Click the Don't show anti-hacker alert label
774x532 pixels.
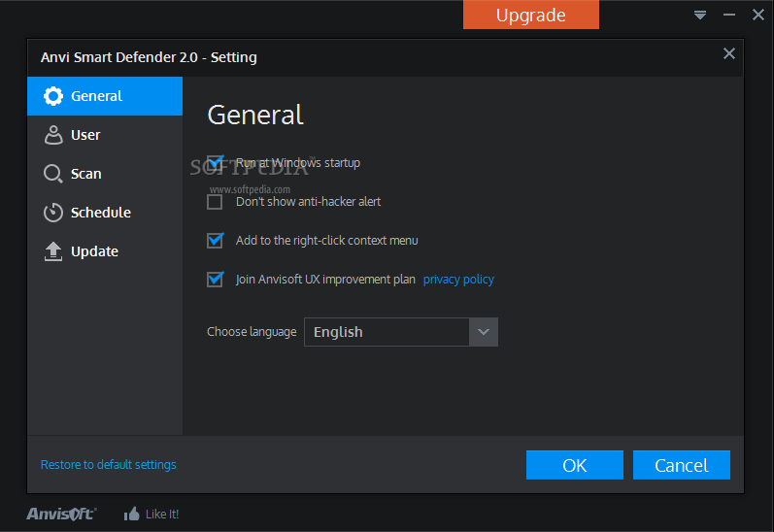[x=308, y=201]
